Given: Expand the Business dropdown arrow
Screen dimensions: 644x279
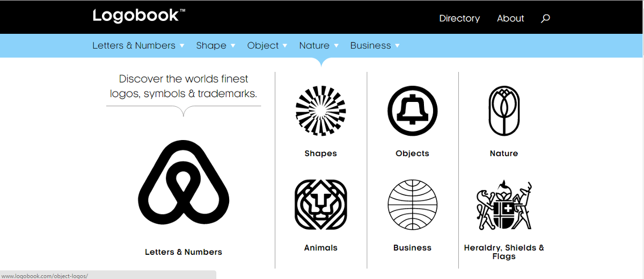Looking at the screenshot, I should click(397, 46).
